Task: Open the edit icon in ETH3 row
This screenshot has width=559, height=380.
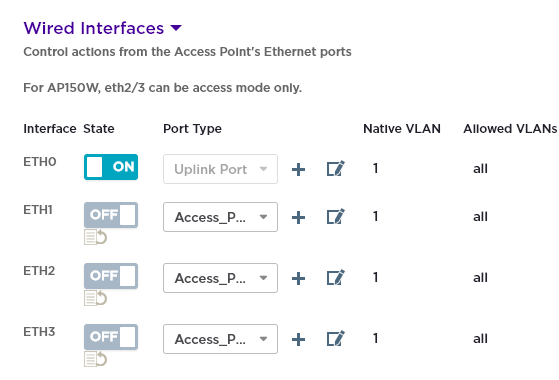Action: [335, 339]
